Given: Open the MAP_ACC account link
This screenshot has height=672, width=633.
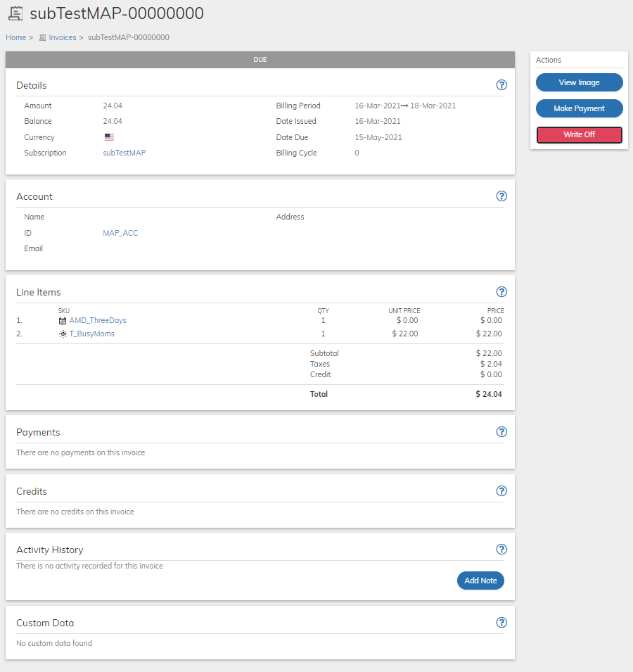Looking at the screenshot, I should [120, 233].
